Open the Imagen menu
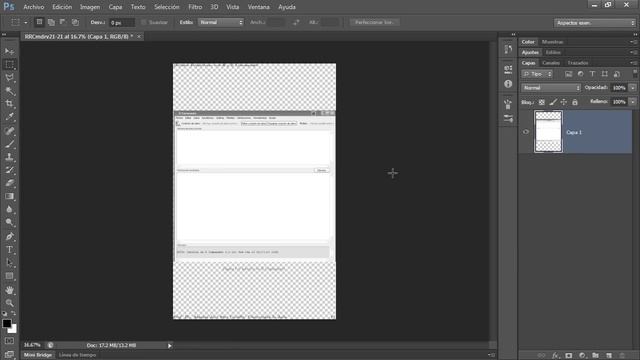Screen dimensions: 640x360 [90, 7]
